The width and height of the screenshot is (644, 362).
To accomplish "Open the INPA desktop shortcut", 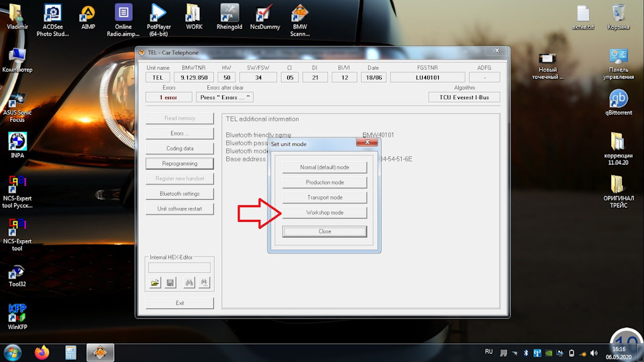I will click(17, 145).
